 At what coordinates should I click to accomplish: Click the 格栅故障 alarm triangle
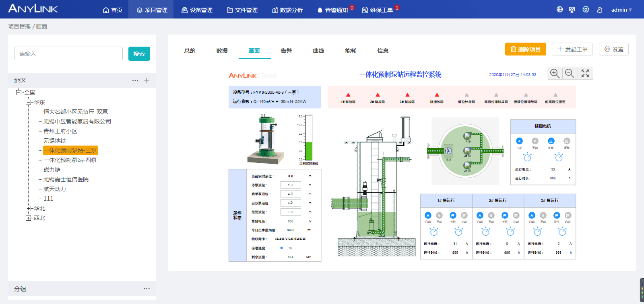click(437, 95)
